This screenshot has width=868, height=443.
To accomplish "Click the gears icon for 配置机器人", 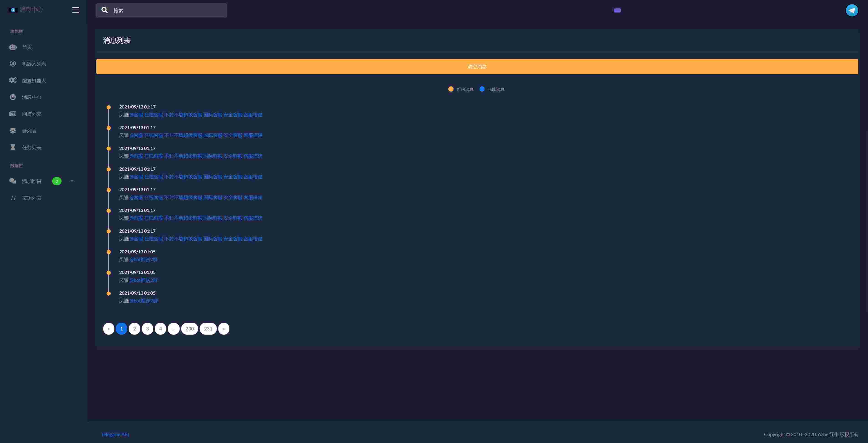I will pos(13,80).
